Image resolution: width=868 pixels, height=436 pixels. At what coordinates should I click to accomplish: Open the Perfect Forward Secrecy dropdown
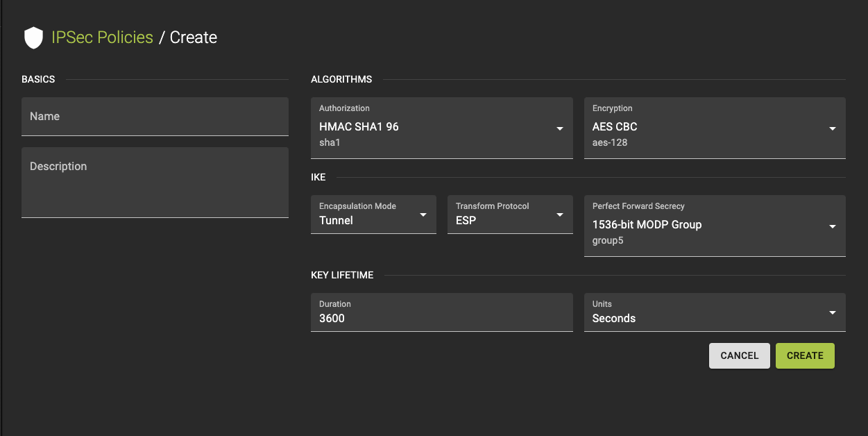tap(715, 226)
